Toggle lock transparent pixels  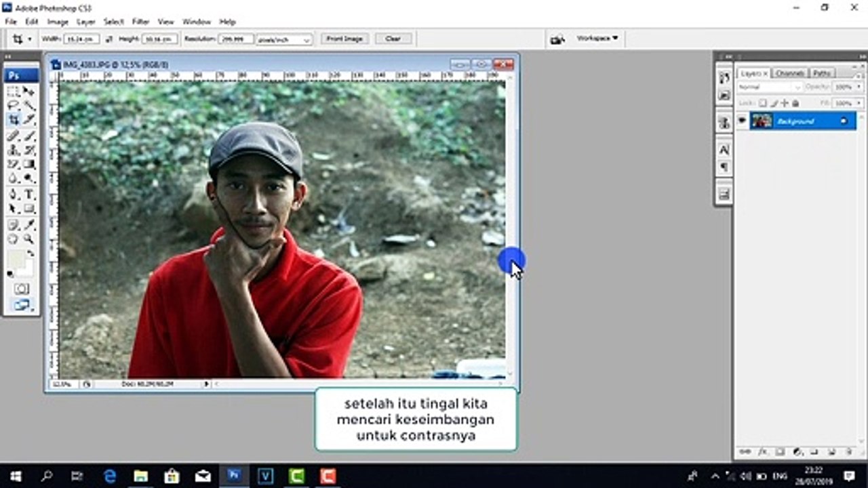click(x=763, y=103)
